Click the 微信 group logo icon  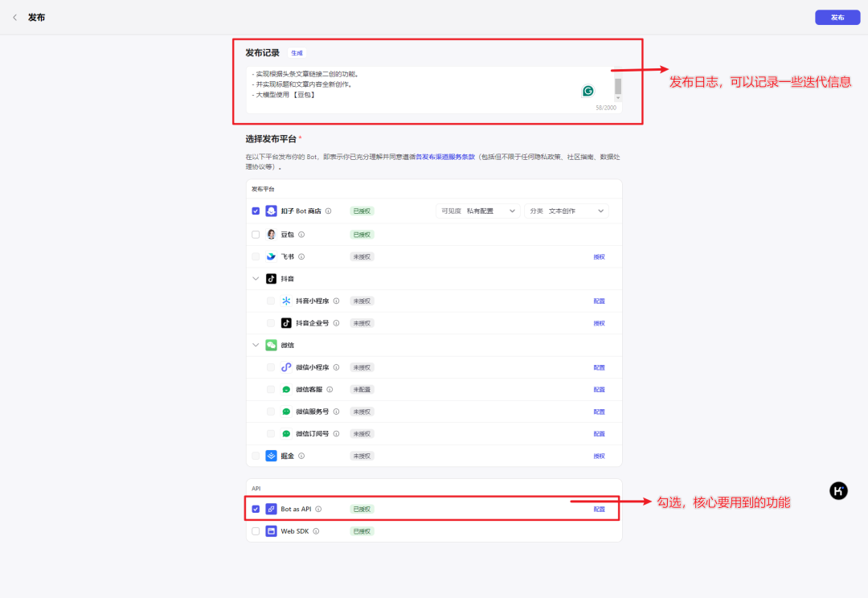[272, 345]
